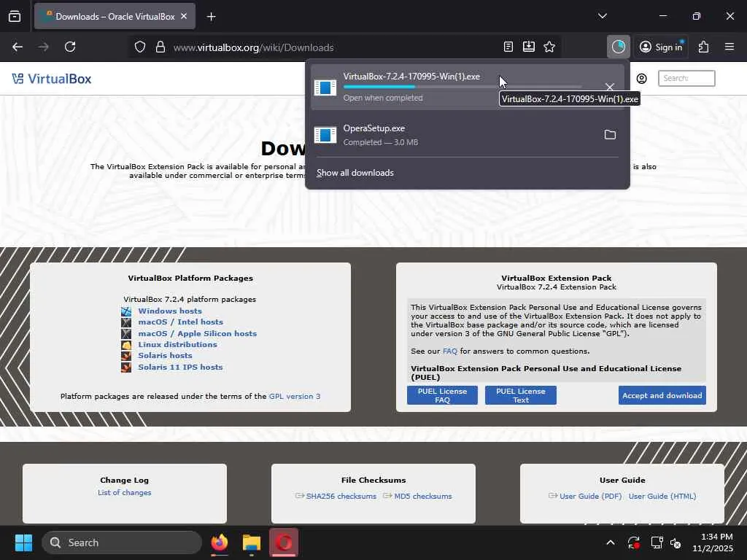Open the list all tabs chevron

point(602,16)
